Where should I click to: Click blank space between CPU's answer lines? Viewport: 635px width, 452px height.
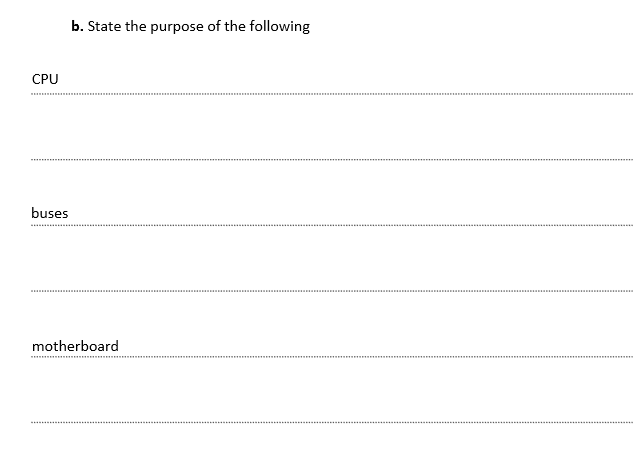(x=332, y=126)
